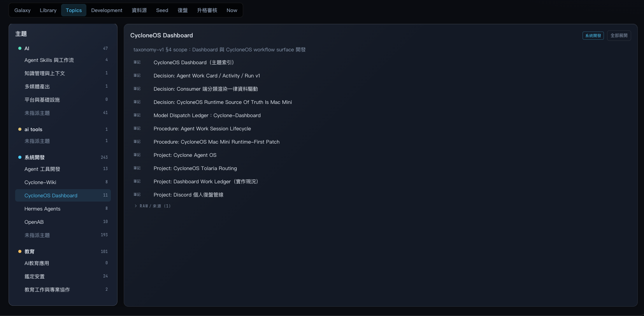This screenshot has height=316, width=644.
Task: Open the Galaxy tab
Action: [x=22, y=10]
